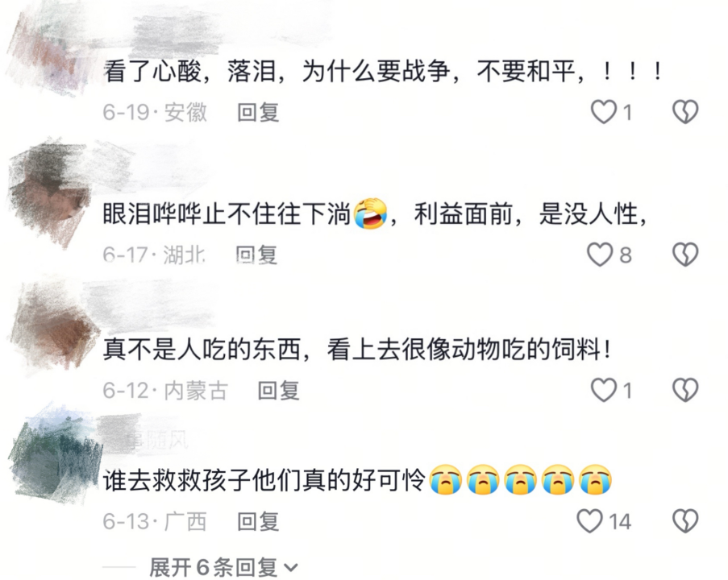This screenshot has width=728, height=580.
Task: Like the 广西 comment with 14 likes
Action: point(590,521)
